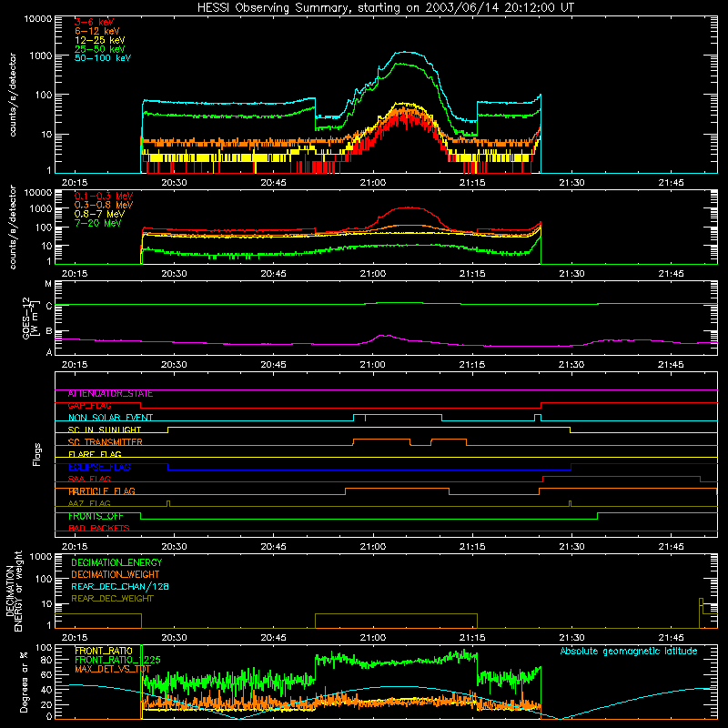Click the MAX_DET_VS_TOT legend entry
728x728 pixels.
113,669
